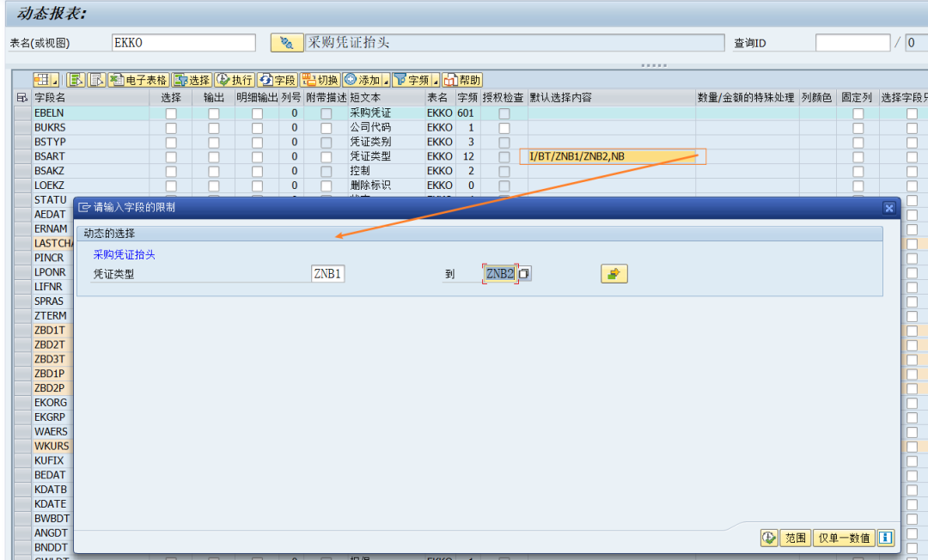The width and height of the screenshot is (928, 560).
Task: Tick 授权检查 checkbox in BSAKZ row
Action: click(x=504, y=171)
